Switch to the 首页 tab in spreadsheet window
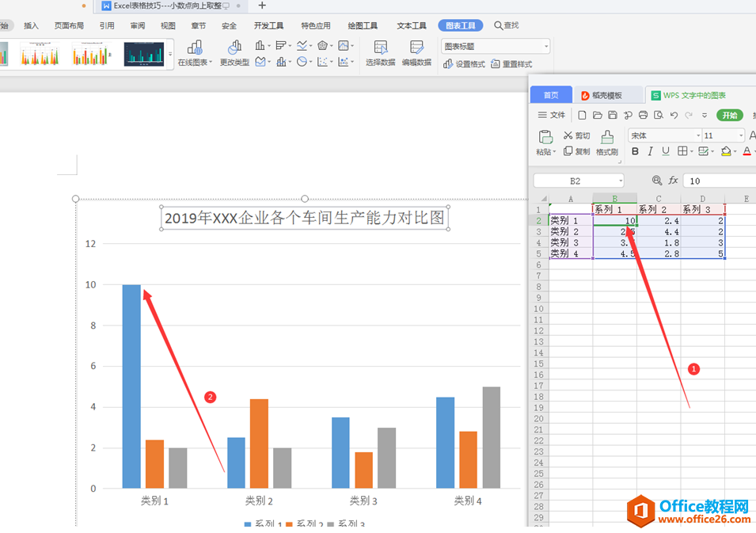Screen dimensions: 756x533 (x=551, y=95)
